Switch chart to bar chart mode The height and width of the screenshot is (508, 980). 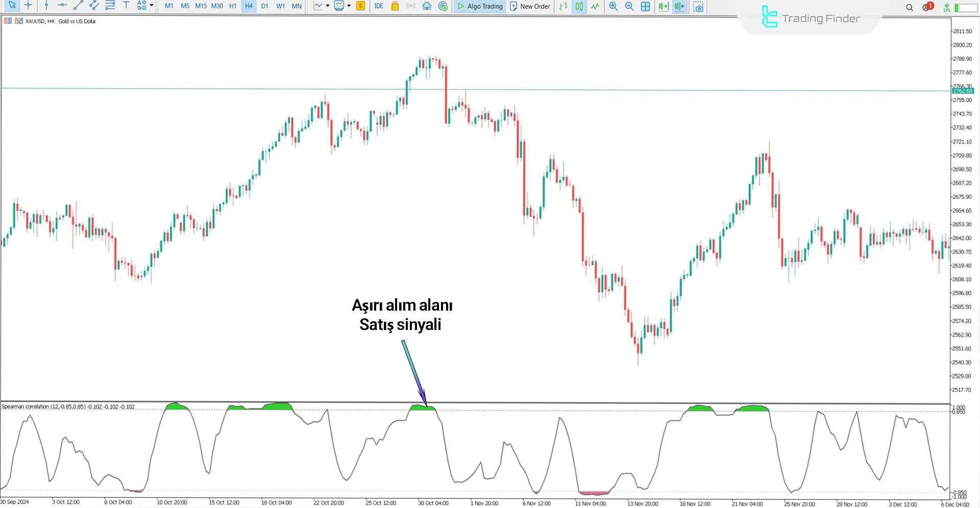[563, 6]
